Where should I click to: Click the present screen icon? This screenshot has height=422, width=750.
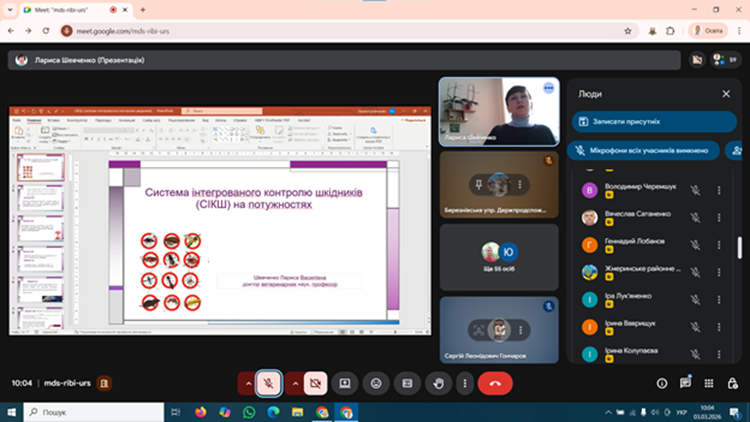coord(345,383)
